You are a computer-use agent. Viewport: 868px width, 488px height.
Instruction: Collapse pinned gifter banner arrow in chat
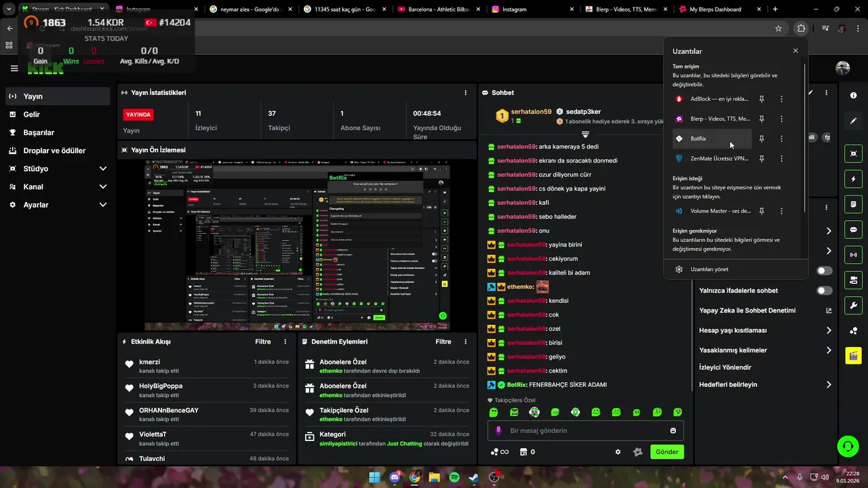[585, 134]
